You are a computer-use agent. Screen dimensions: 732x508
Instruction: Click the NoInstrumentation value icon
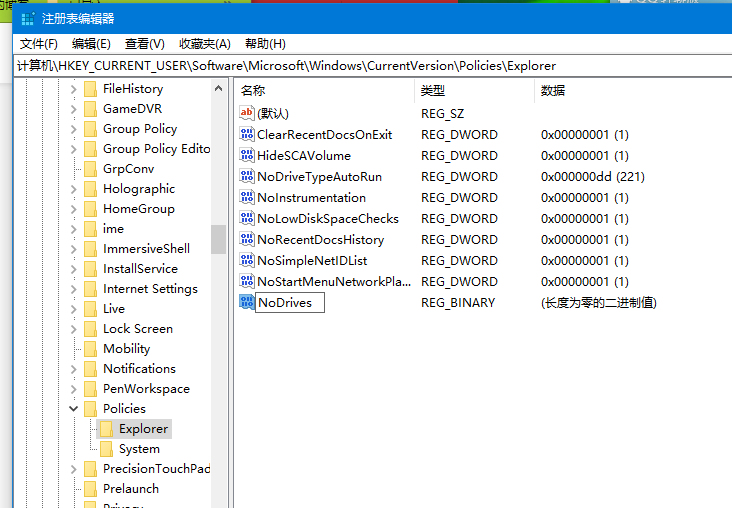[x=246, y=197]
